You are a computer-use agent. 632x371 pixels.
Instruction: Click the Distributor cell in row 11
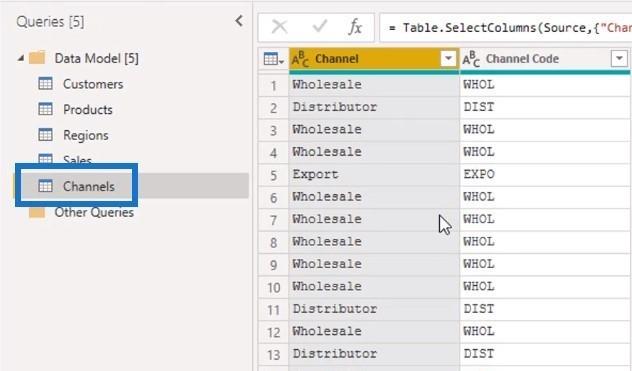(x=374, y=309)
